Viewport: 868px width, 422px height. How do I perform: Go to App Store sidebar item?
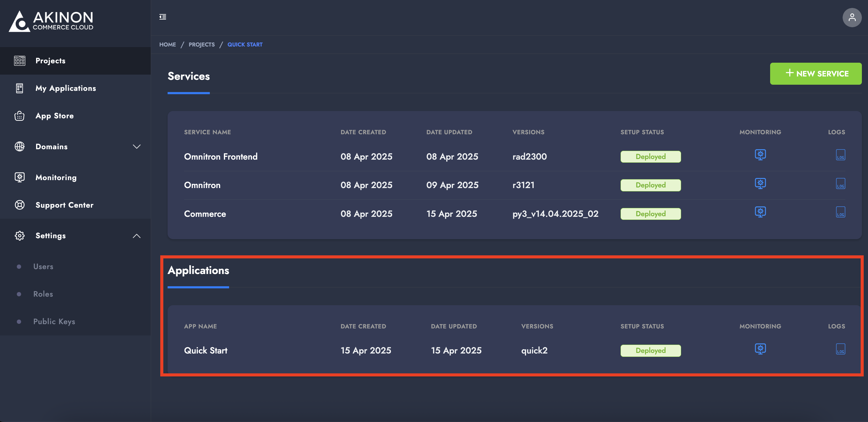tap(54, 116)
